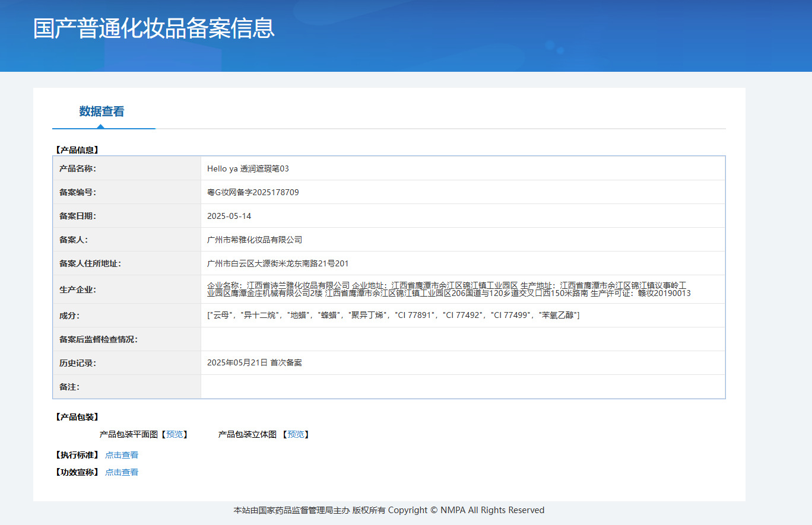The width and height of the screenshot is (812, 525).
Task: Select address 广州市白云区大源街米龙东南路21号201
Action: [x=278, y=264]
